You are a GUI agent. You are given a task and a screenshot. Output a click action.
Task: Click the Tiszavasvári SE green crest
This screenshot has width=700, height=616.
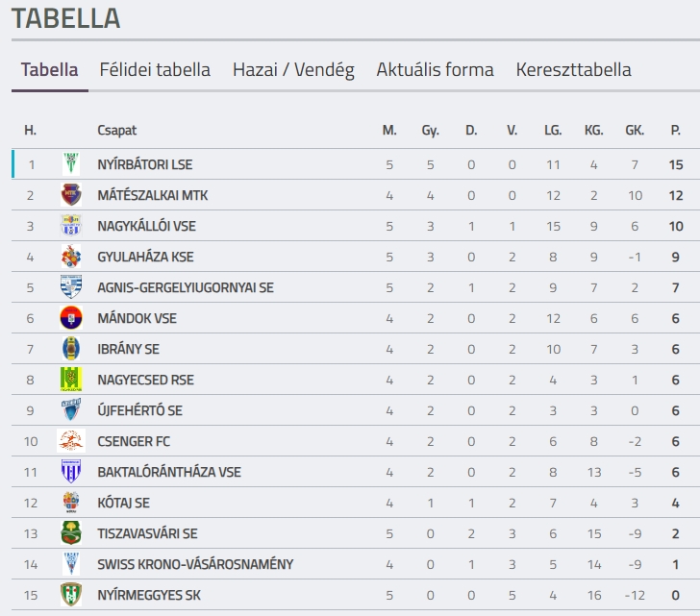pyautogui.click(x=71, y=533)
